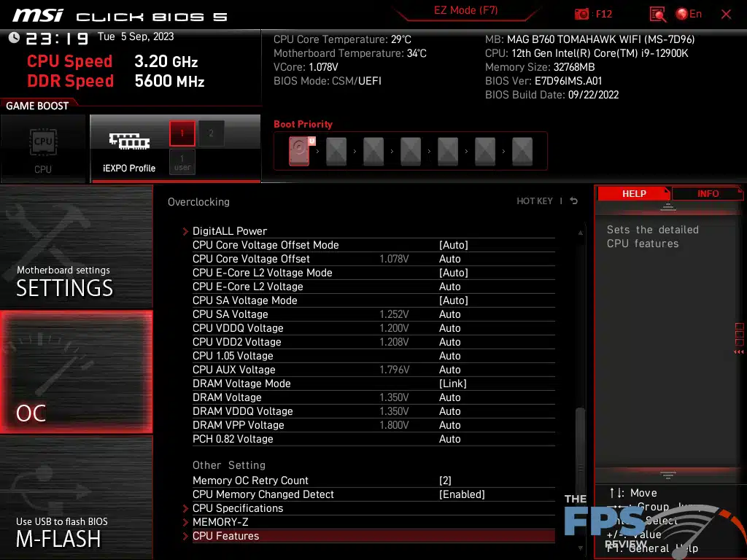
Task: Click the DRAM VPP Voltage 1.800V reading
Action: (x=394, y=425)
